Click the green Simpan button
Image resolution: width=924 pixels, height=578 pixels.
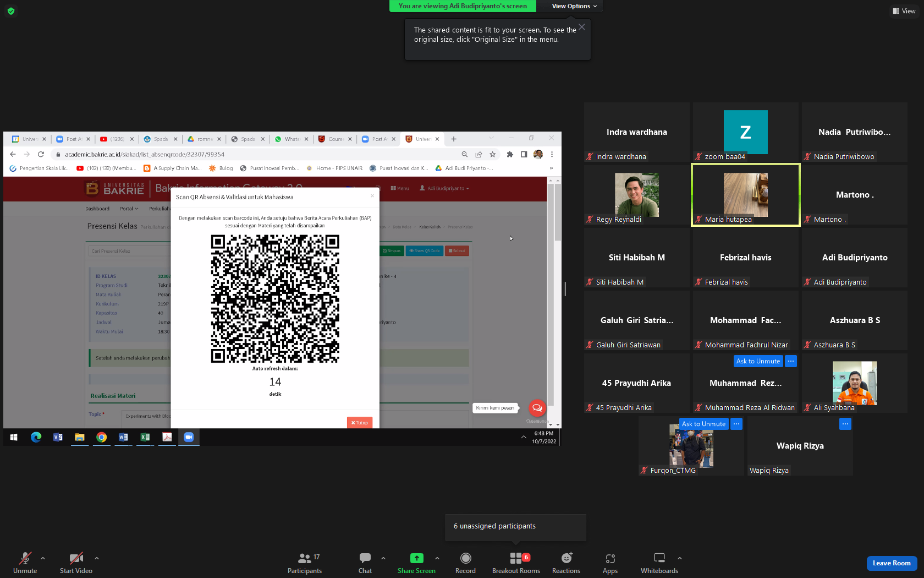coord(392,251)
